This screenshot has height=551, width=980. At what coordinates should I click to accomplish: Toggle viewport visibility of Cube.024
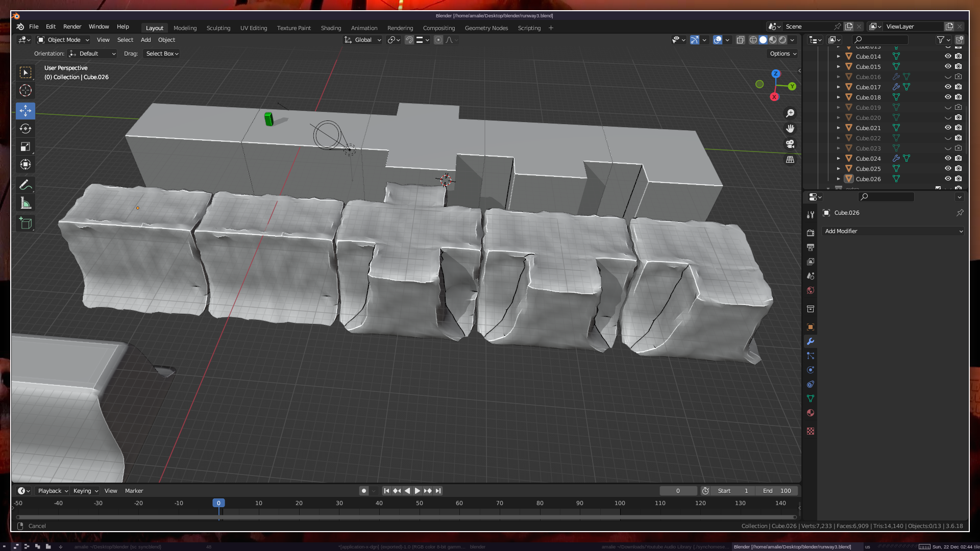(x=948, y=159)
